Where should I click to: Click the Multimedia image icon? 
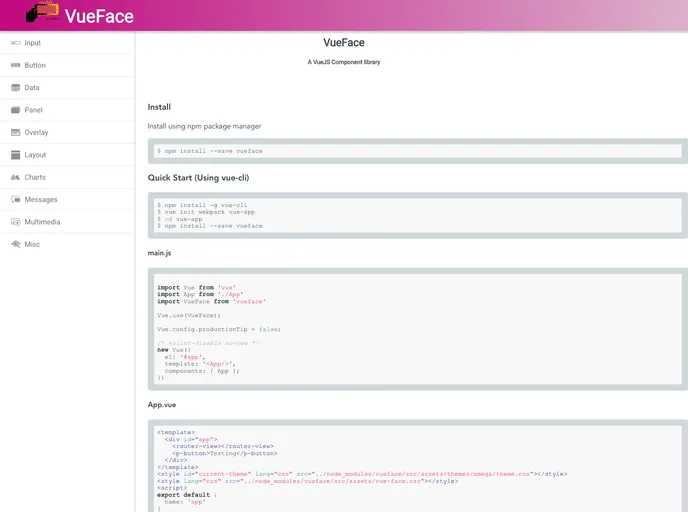pyautogui.click(x=15, y=222)
